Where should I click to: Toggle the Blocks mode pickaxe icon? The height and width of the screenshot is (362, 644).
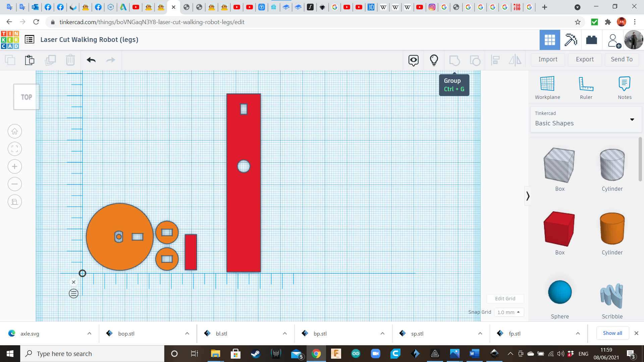click(x=571, y=40)
